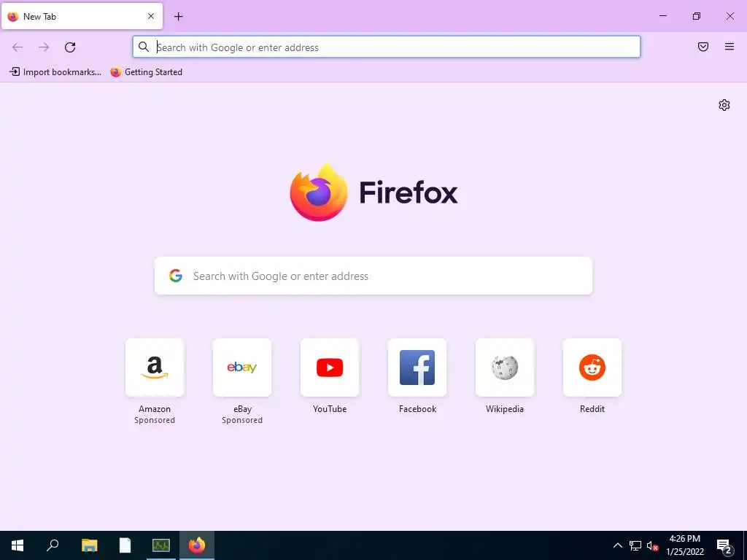Click the Wikipedia label text
Image resolution: width=747 pixels, height=560 pixels.
(x=505, y=409)
